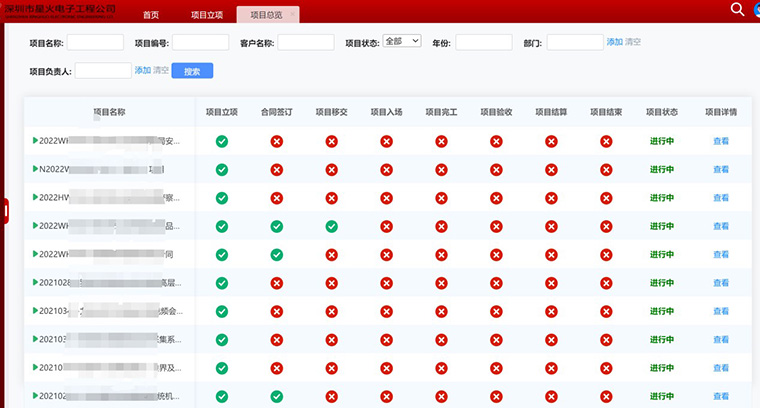Click 合同签订 green check in row ending 统机...

pos(277,397)
